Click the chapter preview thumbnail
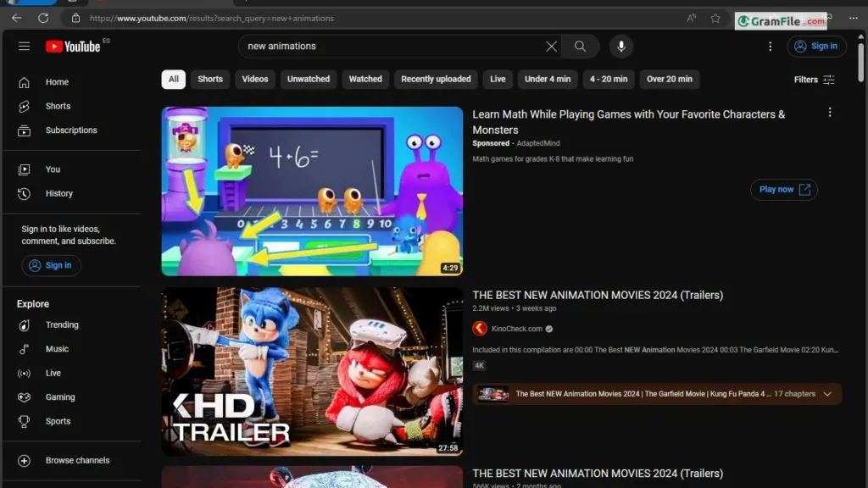Screen dimensions: 868x488 (x=492, y=394)
